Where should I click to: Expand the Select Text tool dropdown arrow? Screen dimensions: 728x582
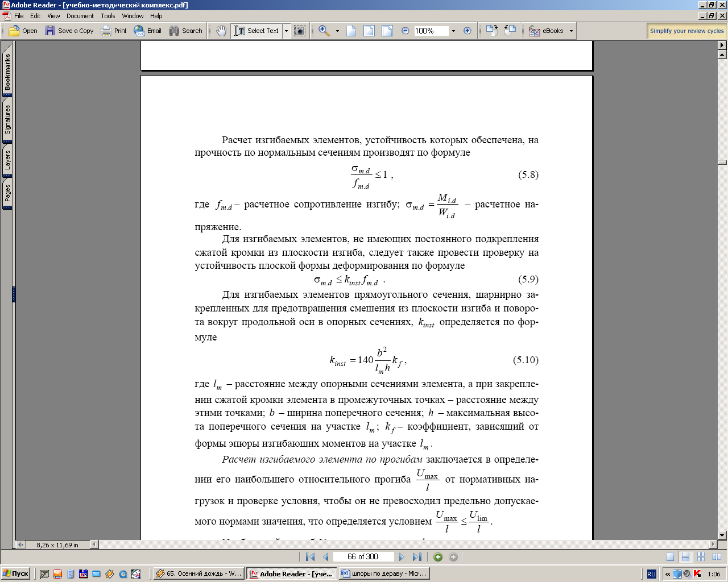pyautogui.click(x=286, y=31)
